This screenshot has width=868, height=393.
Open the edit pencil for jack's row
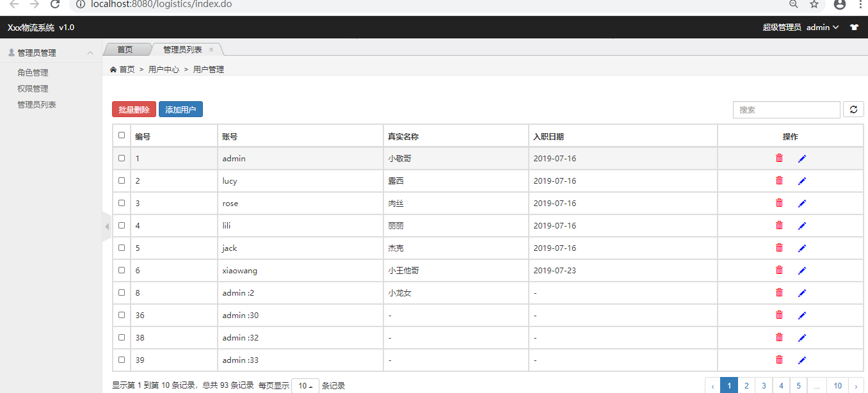tap(802, 248)
